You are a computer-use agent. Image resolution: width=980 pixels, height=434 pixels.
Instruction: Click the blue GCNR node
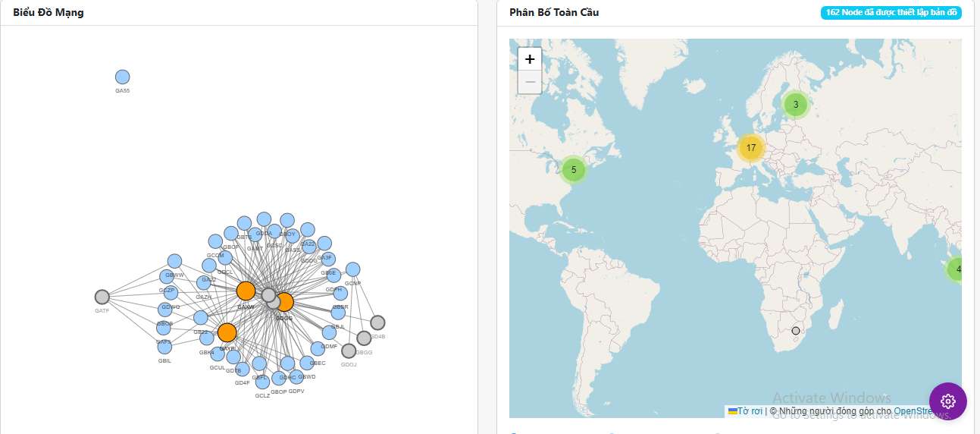(352, 269)
